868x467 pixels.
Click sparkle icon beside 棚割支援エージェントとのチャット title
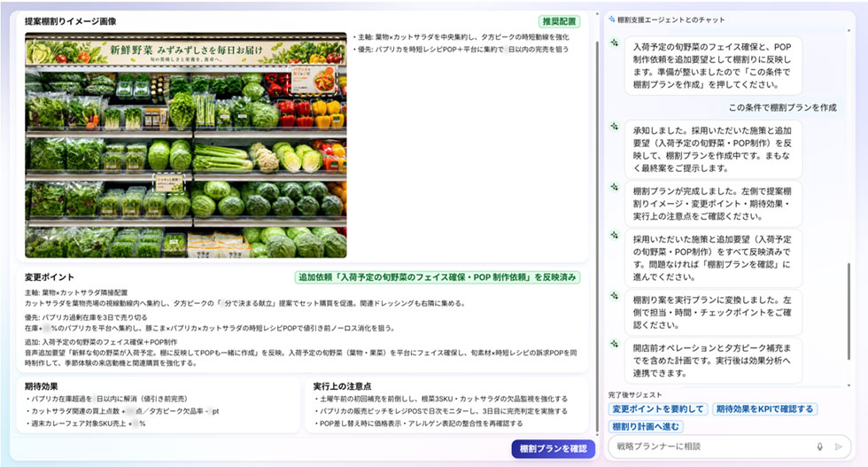(x=611, y=19)
